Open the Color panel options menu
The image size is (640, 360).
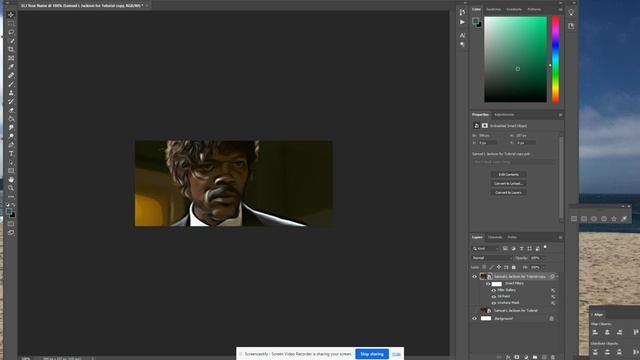[x=560, y=9]
